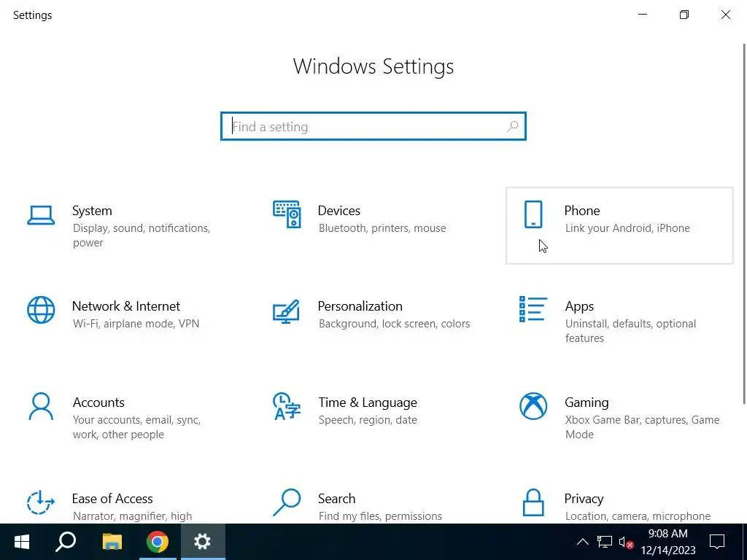Click "Speech, region, date" description
The height and width of the screenshot is (560, 747).
pyautogui.click(x=368, y=420)
